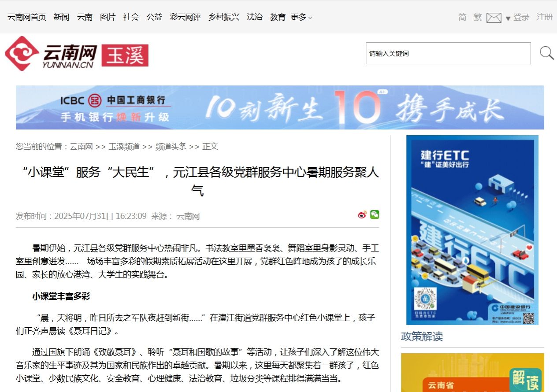Open the 新闻 menu item
Viewport: 557px width, 392px height.
pyautogui.click(x=62, y=17)
